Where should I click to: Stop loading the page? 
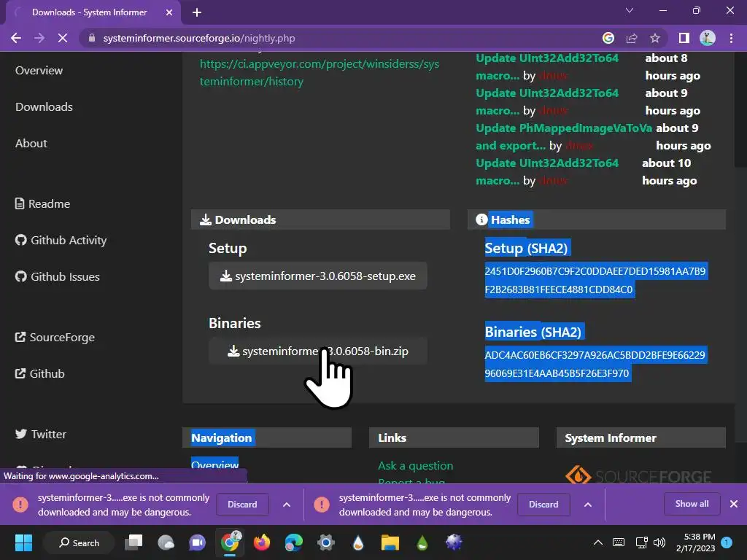pyautogui.click(x=63, y=38)
